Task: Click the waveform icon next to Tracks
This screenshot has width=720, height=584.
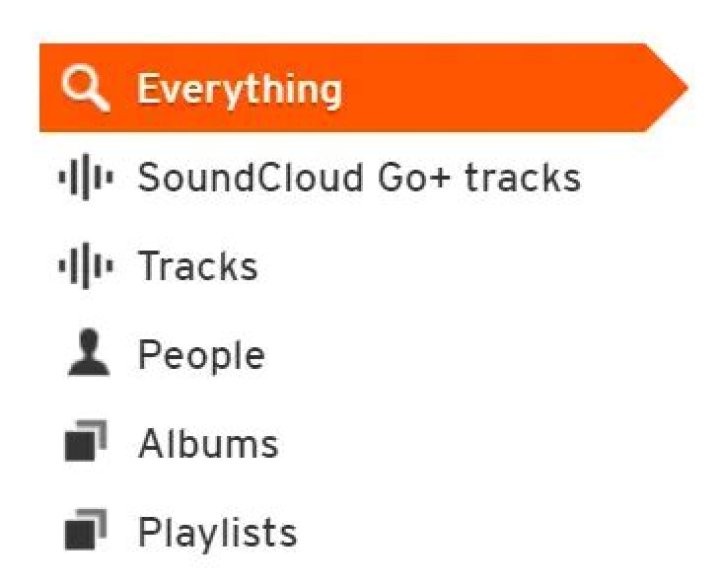Action: (x=85, y=267)
